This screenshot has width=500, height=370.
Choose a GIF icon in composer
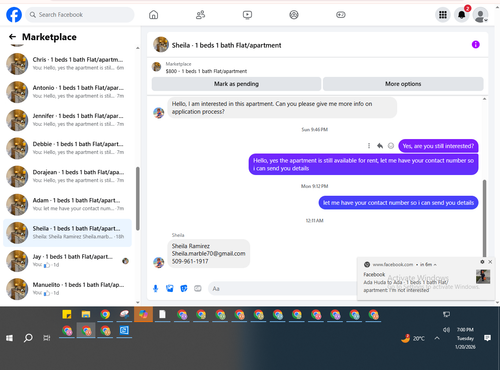click(x=198, y=288)
